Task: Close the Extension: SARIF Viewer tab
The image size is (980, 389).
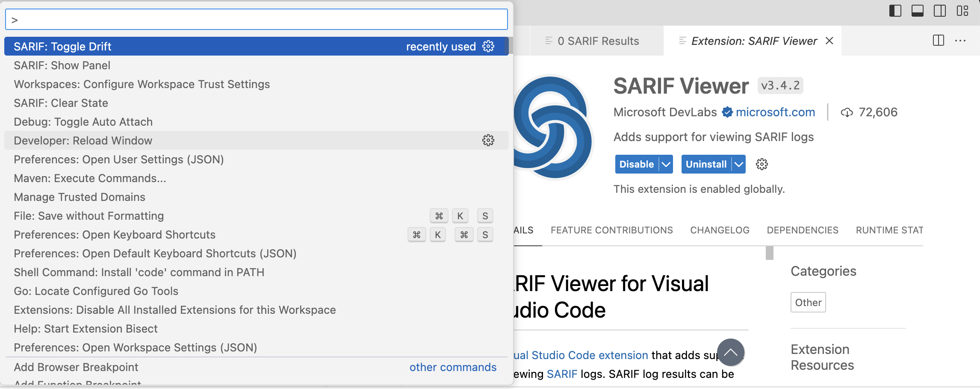Action: pos(829,41)
